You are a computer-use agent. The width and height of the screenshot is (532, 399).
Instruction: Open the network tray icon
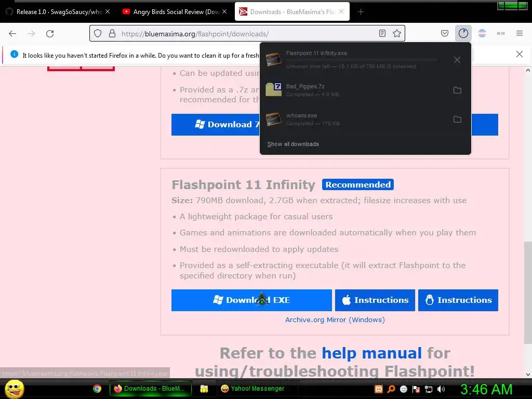[x=429, y=389]
